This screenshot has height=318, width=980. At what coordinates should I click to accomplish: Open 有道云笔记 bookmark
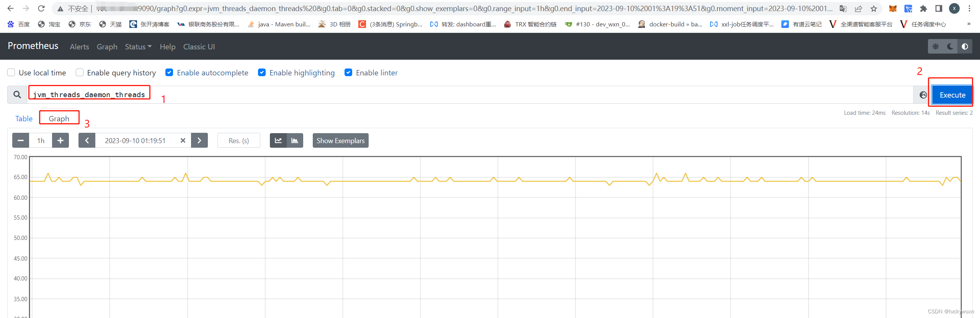[x=802, y=24]
